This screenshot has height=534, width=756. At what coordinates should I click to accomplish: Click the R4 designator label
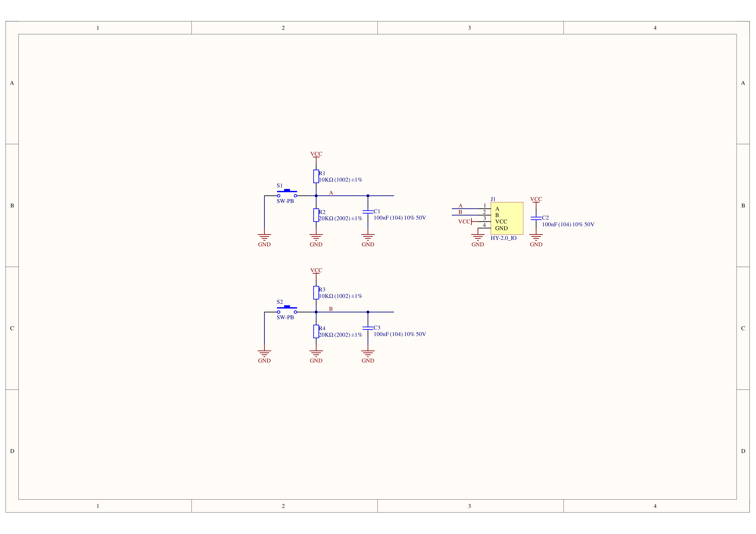tap(322, 328)
